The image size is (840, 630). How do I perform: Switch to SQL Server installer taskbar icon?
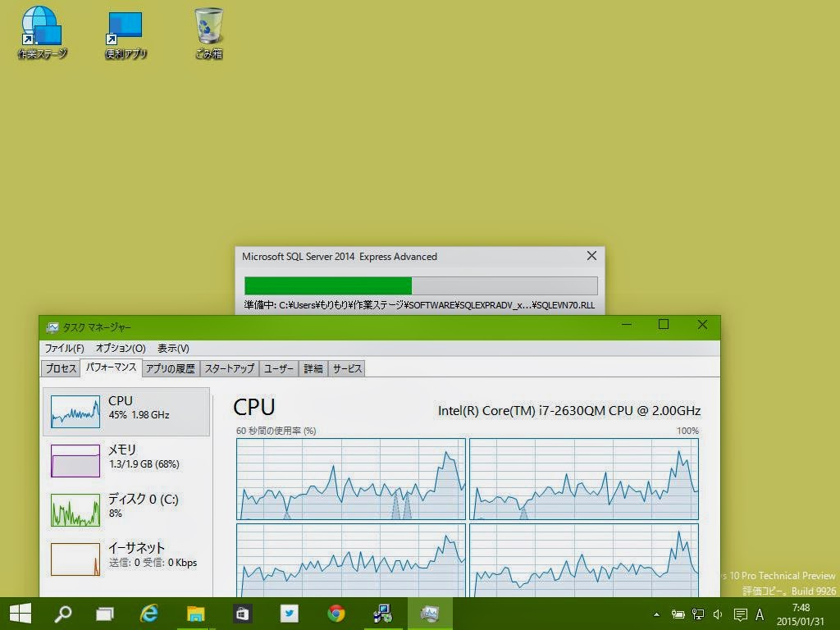click(382, 614)
